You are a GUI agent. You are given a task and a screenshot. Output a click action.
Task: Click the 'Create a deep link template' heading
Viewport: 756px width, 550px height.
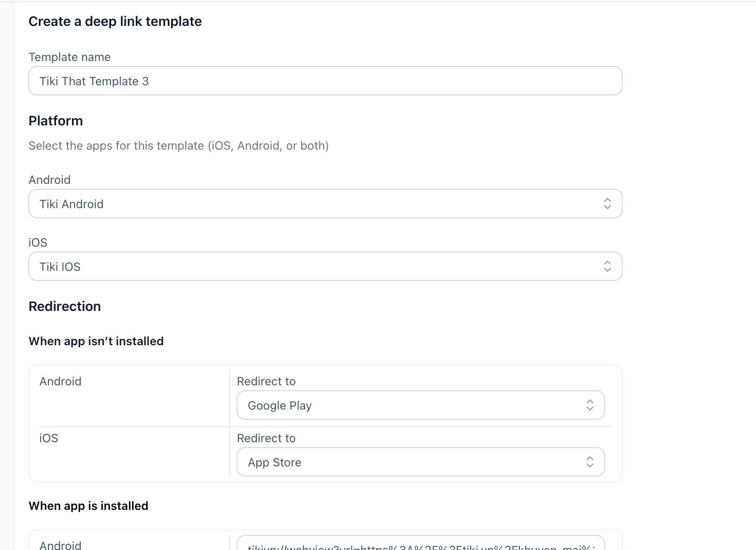pos(115,21)
